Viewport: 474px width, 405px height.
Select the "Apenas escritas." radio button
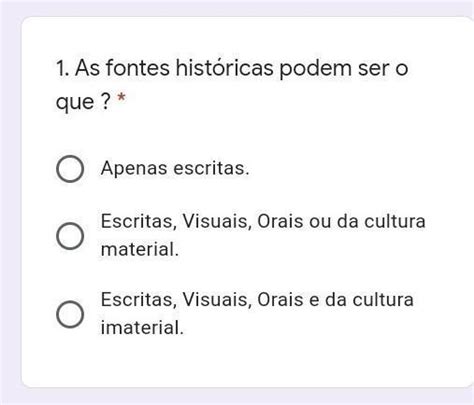pyautogui.click(x=70, y=169)
